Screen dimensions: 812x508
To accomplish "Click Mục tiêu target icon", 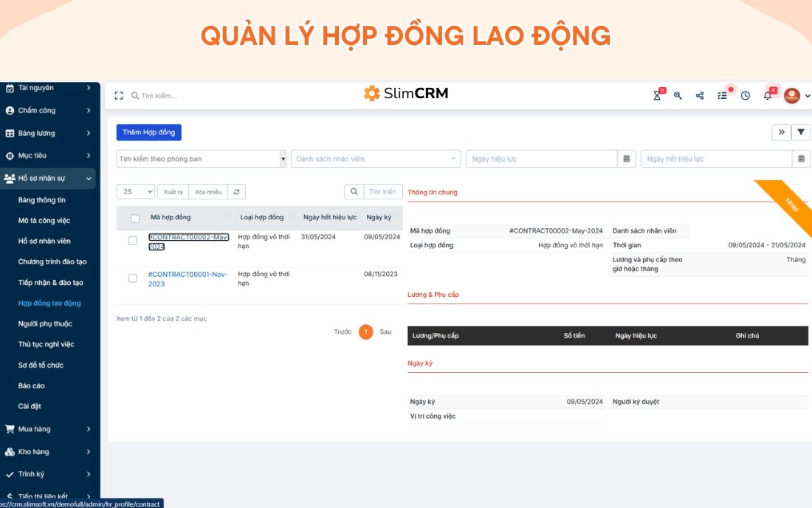I will (10, 155).
